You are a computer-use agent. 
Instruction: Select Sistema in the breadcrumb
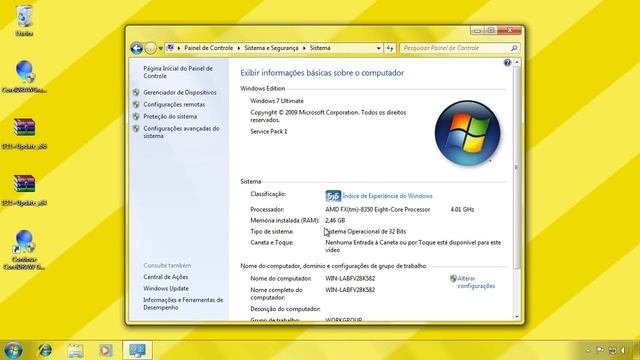pyautogui.click(x=320, y=48)
